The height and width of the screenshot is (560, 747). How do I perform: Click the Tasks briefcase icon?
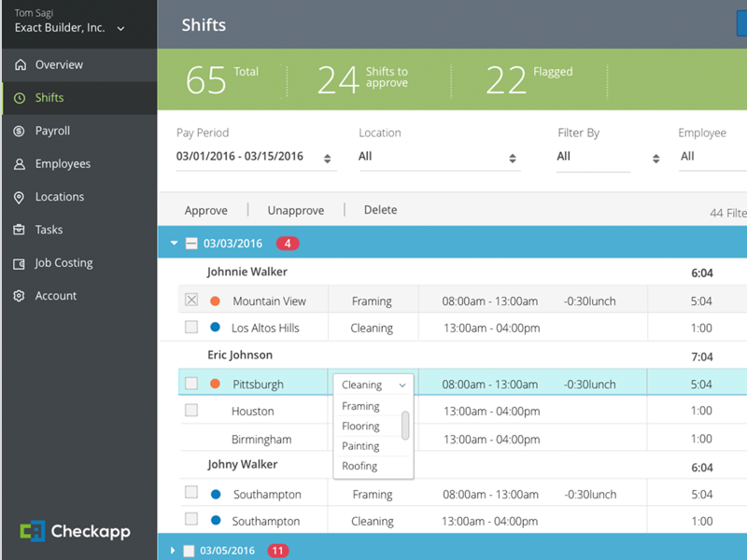(x=20, y=230)
